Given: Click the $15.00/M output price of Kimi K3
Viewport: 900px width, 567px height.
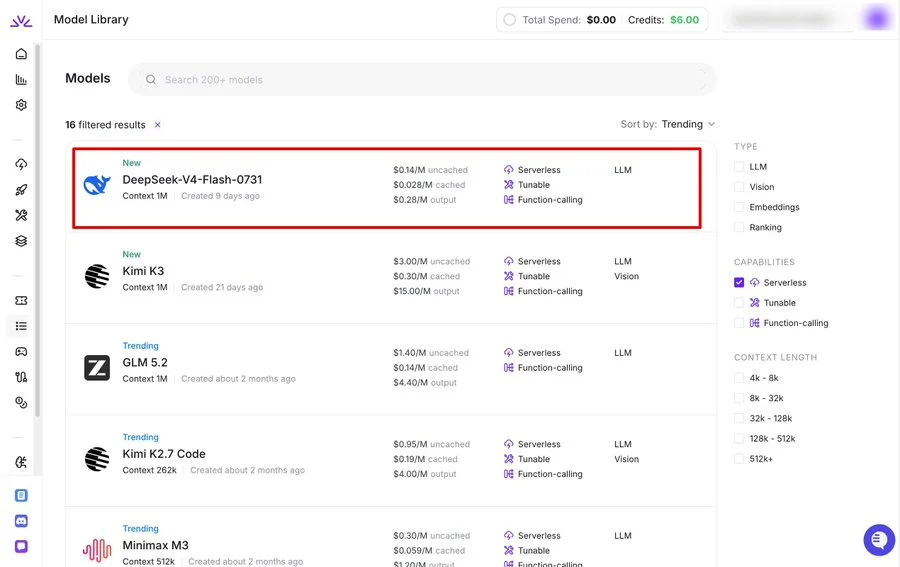Looking at the screenshot, I should pos(426,292).
